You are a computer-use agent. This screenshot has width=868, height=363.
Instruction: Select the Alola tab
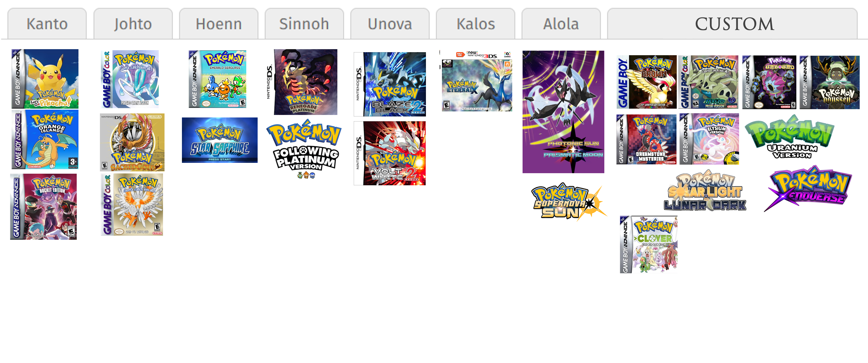pyautogui.click(x=561, y=24)
